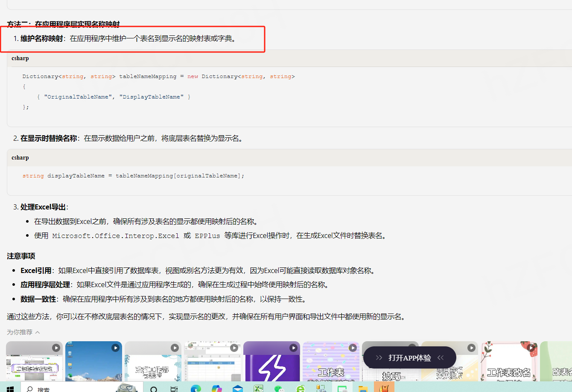
Task: Launch Microsoft Edge from the taskbar
Action: point(196,388)
